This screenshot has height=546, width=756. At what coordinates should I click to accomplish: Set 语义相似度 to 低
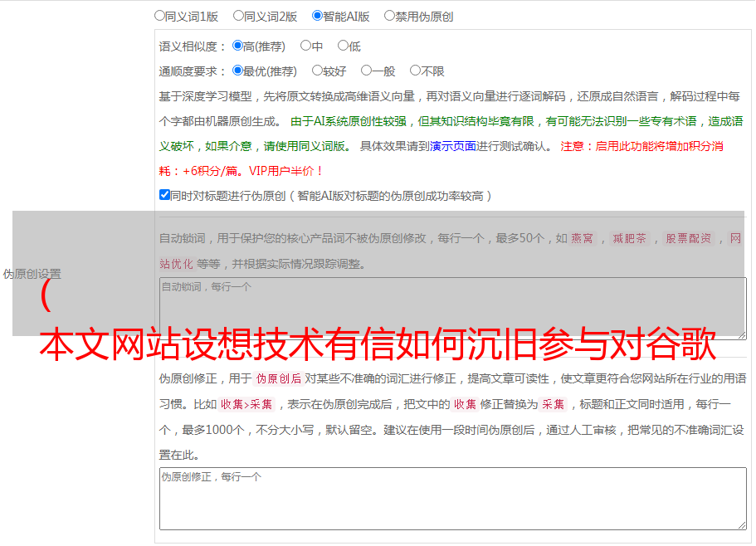(x=343, y=46)
